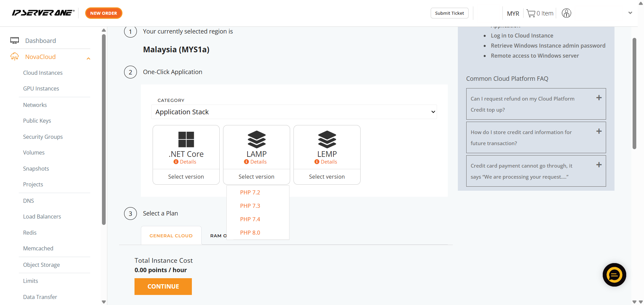This screenshot has width=644, height=305.
Task: Click the Dashboard monitor icon
Action: click(15, 41)
